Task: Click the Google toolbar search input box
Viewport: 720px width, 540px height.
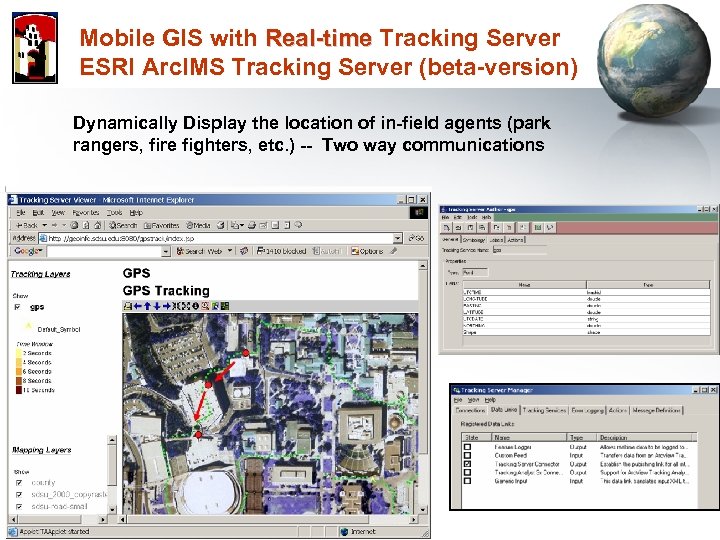Action: tap(105, 251)
